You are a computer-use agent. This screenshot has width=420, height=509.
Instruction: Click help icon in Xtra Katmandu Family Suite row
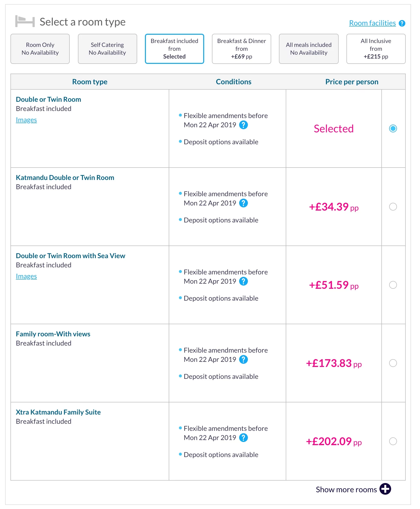(243, 438)
